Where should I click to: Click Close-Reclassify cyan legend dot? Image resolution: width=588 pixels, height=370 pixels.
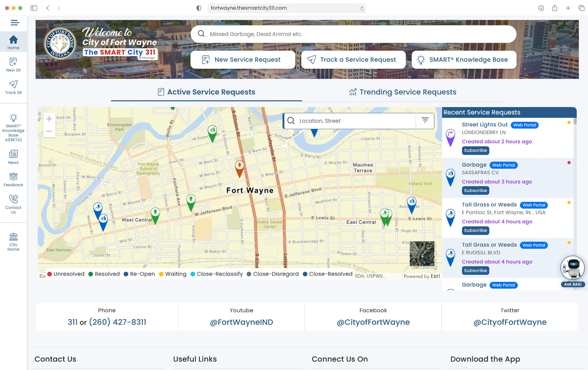click(x=193, y=274)
